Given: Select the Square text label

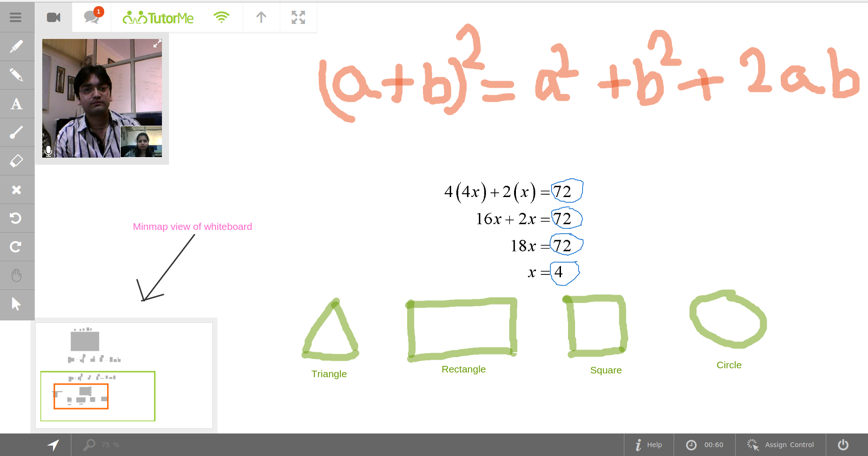Looking at the screenshot, I should tap(606, 370).
